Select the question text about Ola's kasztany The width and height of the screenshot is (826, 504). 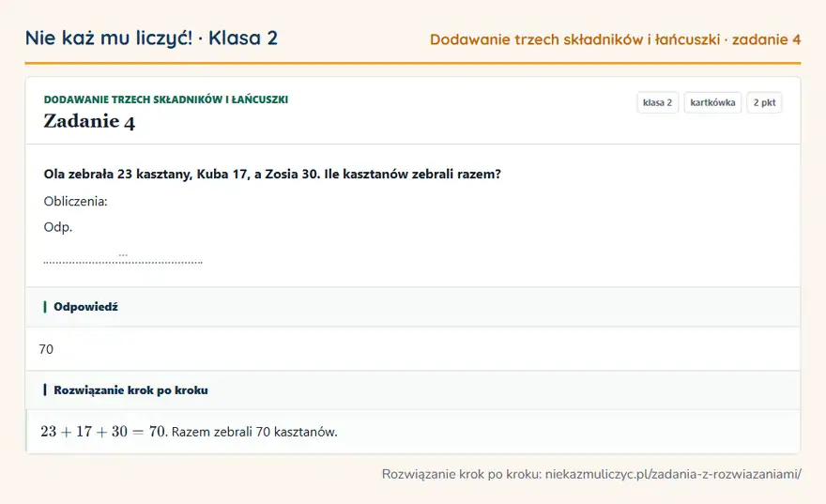(x=272, y=174)
